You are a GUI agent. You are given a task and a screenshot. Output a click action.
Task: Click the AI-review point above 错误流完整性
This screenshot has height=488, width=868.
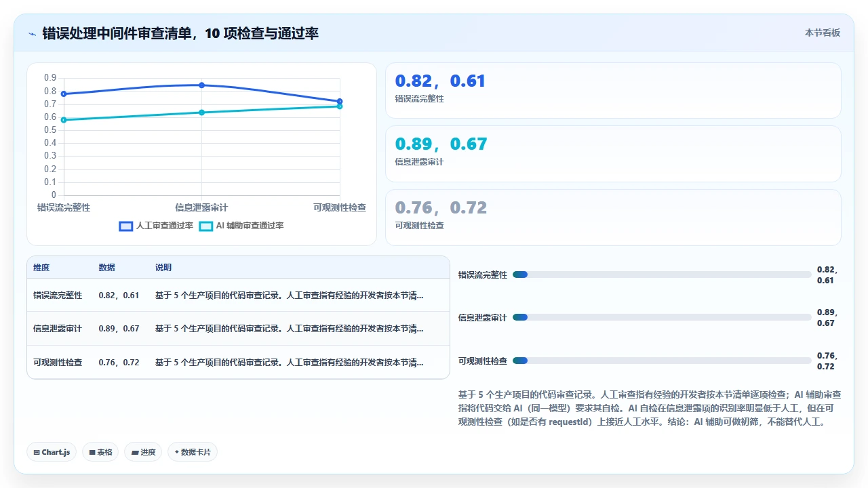click(64, 120)
